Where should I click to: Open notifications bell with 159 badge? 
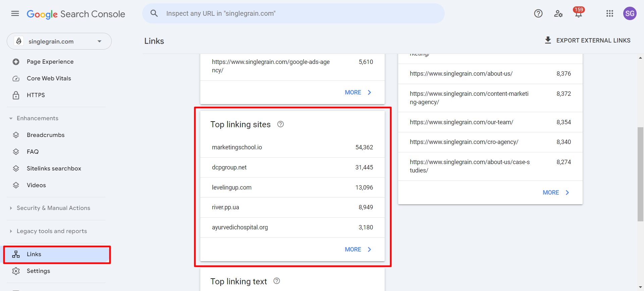(579, 13)
